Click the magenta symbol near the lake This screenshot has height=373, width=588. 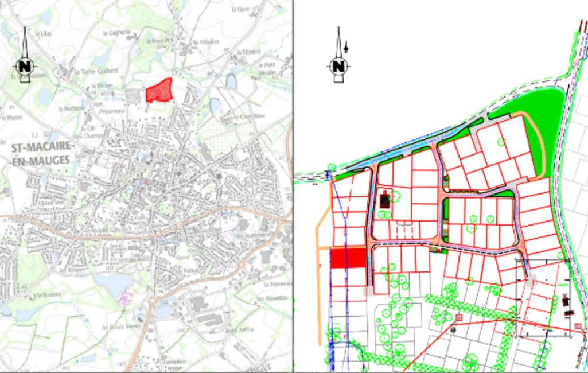pyautogui.click(x=127, y=298)
